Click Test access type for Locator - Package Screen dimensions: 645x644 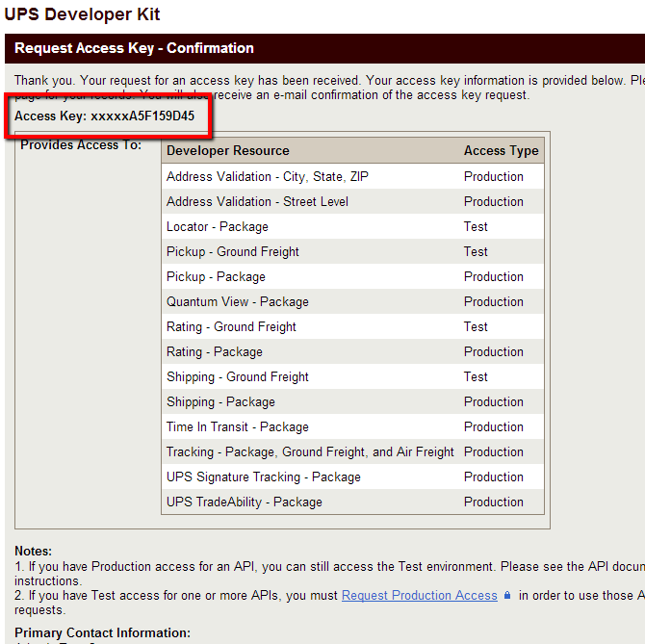tap(476, 226)
